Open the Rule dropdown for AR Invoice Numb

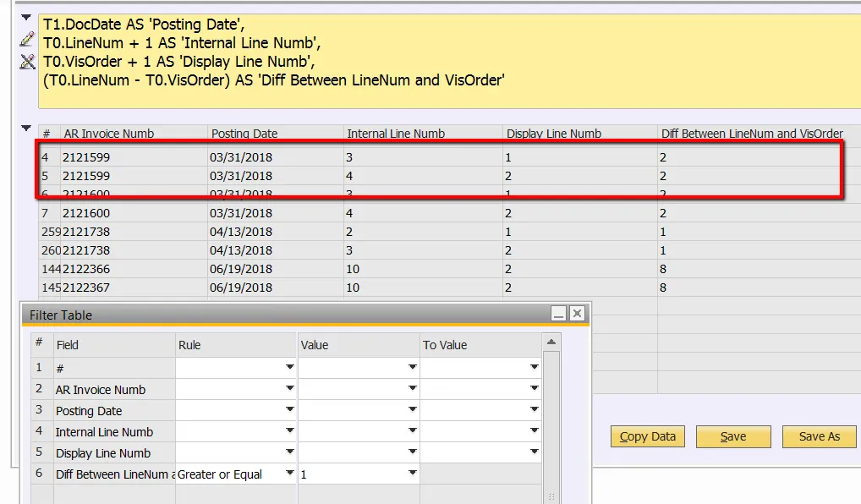pyautogui.click(x=288, y=388)
